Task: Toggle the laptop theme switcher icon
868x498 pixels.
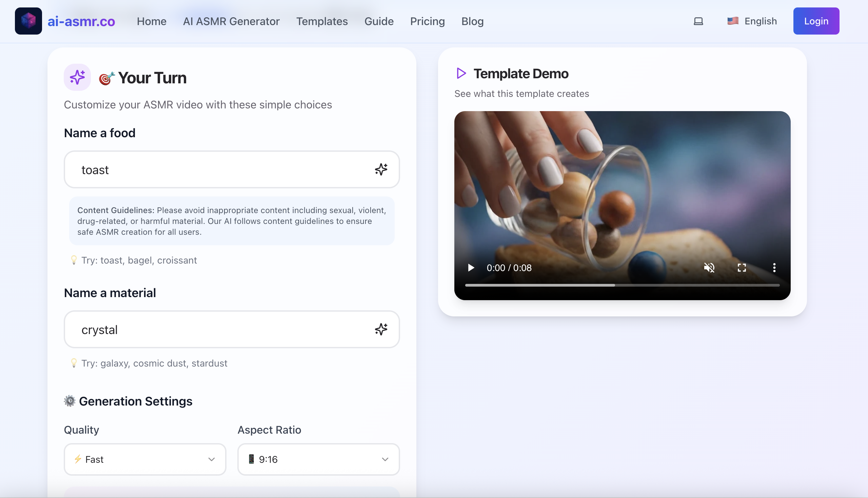Action: (x=698, y=21)
